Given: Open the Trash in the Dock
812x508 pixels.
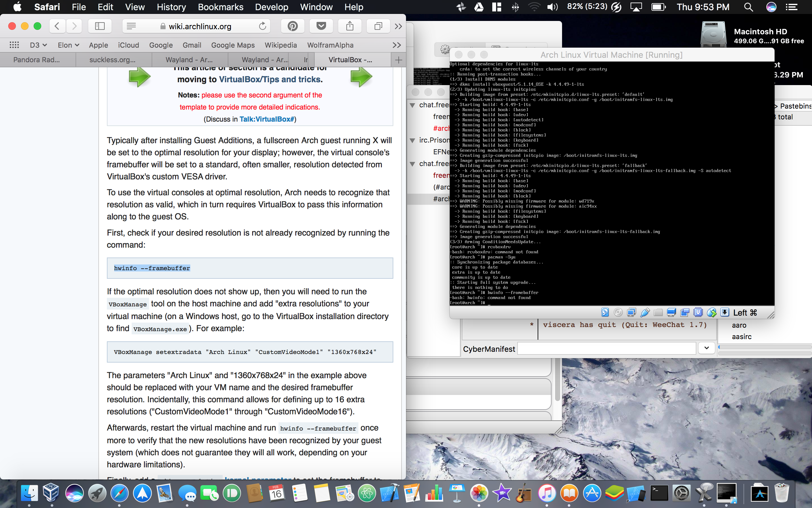Looking at the screenshot, I should (782, 493).
